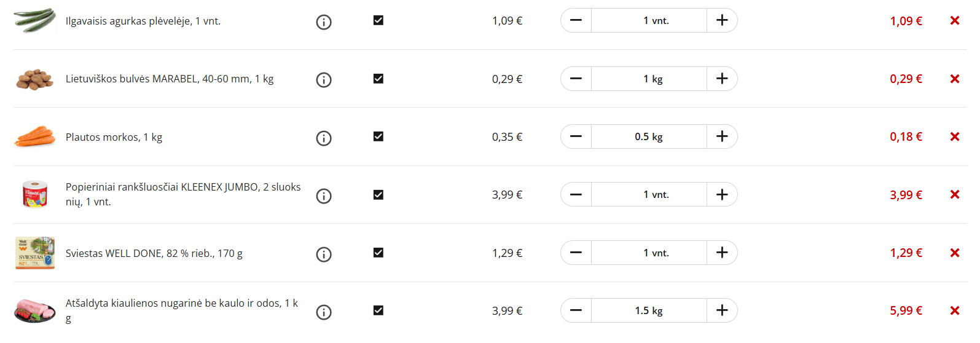The height and width of the screenshot is (343, 980).
Task: Open info icon for MARABEL potatoes
Action: 324,80
